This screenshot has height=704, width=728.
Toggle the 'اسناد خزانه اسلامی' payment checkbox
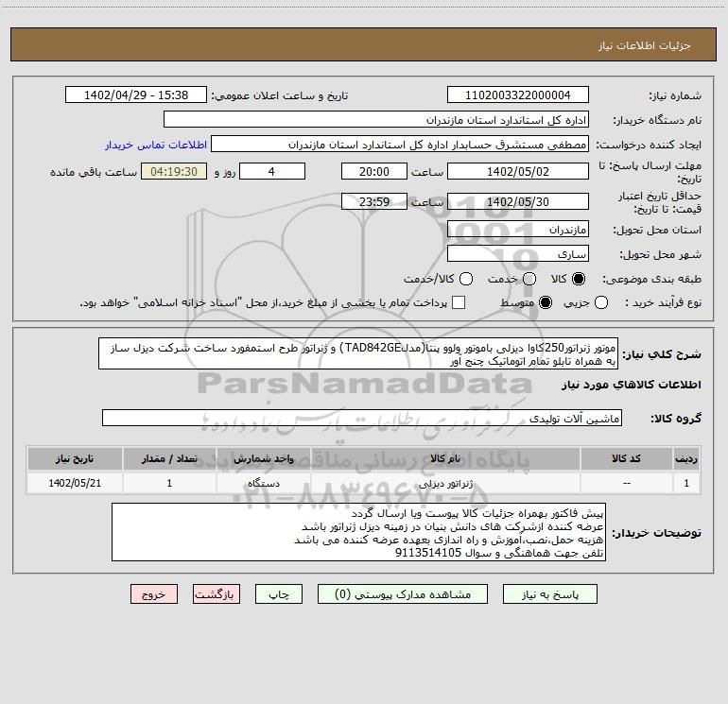(459, 302)
